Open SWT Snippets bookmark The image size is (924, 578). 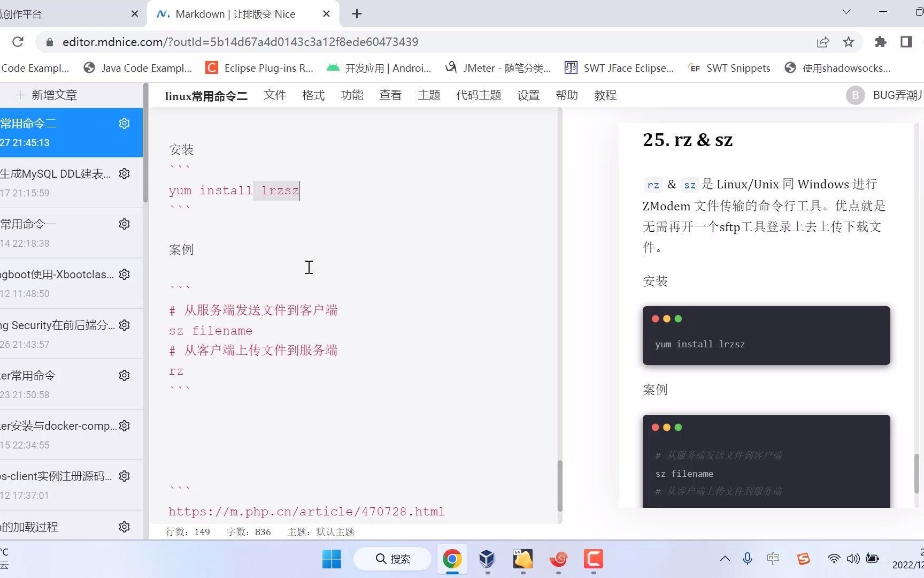coord(729,68)
